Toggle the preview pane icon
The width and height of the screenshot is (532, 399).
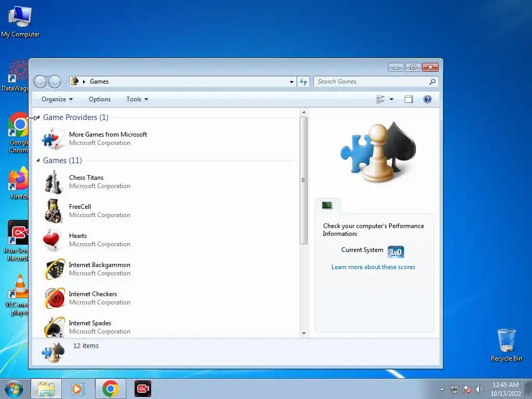click(409, 99)
